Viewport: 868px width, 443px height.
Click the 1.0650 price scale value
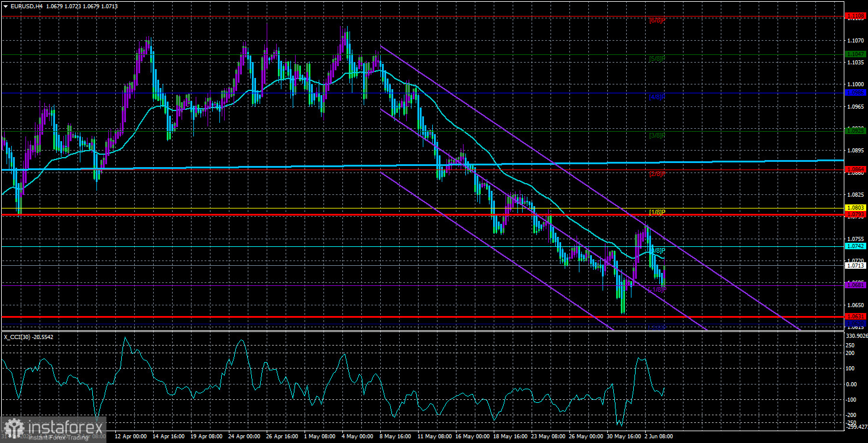point(855,305)
